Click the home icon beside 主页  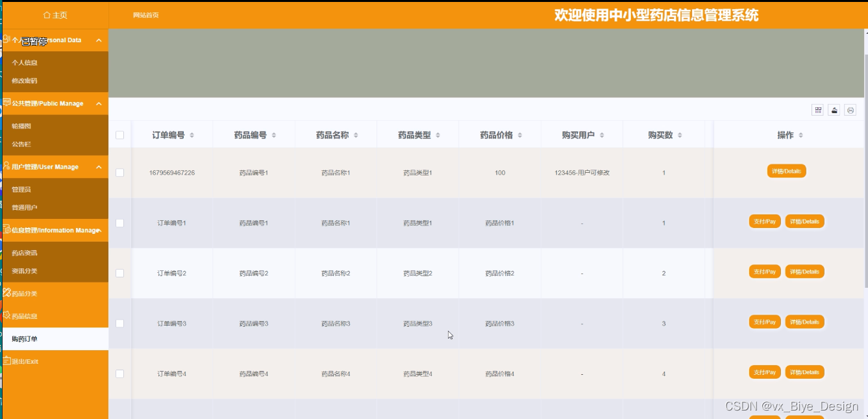[x=47, y=14]
